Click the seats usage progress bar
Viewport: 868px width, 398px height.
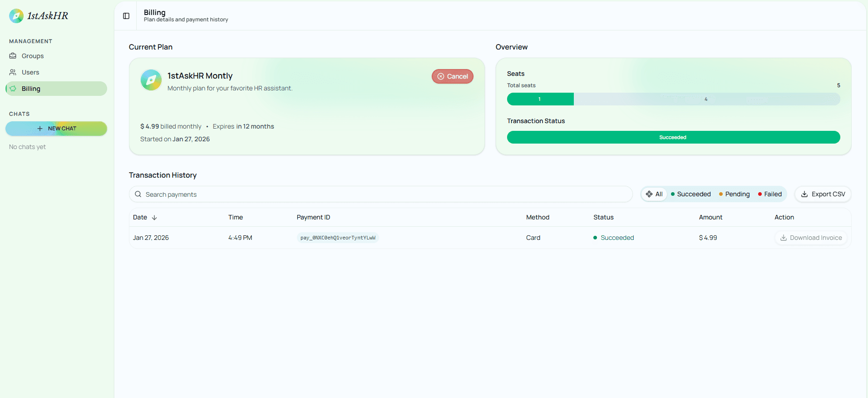(673, 99)
